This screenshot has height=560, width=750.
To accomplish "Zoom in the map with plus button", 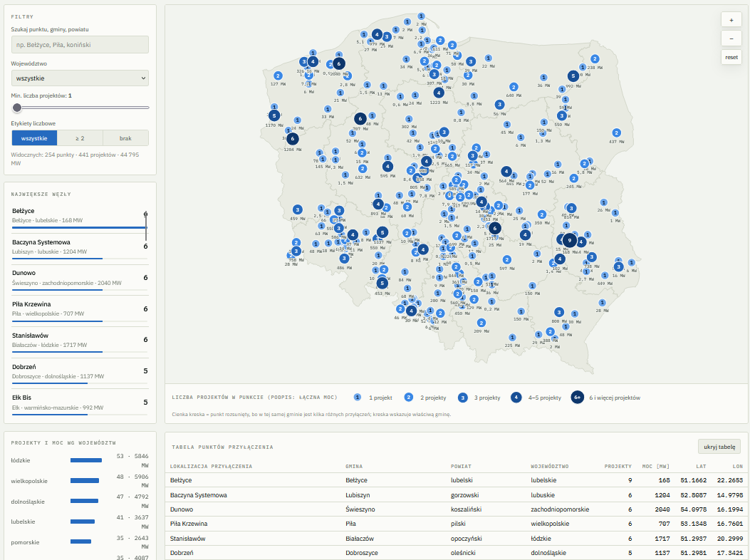I will [x=731, y=20].
